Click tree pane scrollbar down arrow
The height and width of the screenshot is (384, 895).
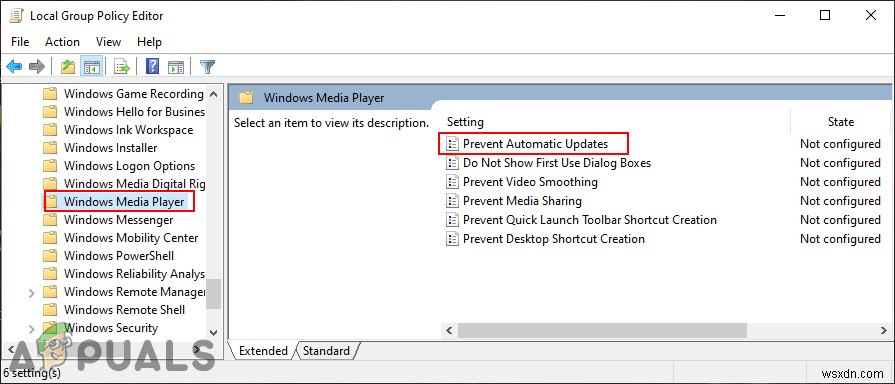coord(213,332)
